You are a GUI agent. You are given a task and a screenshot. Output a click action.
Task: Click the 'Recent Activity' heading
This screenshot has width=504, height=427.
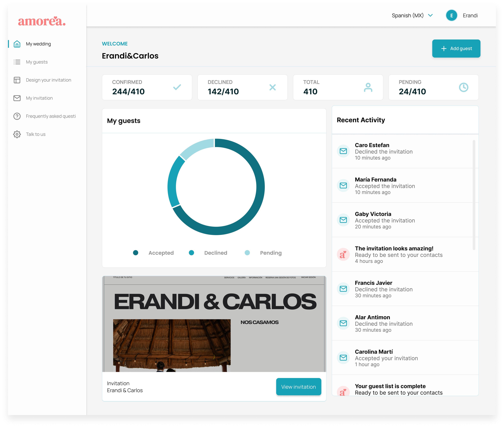coord(361,120)
